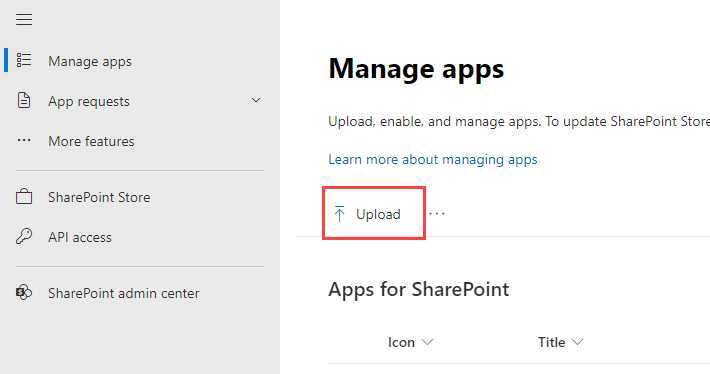Viewport: 710px width, 374px height.
Task: Toggle the hamburger navigation menu
Action: tap(24, 19)
